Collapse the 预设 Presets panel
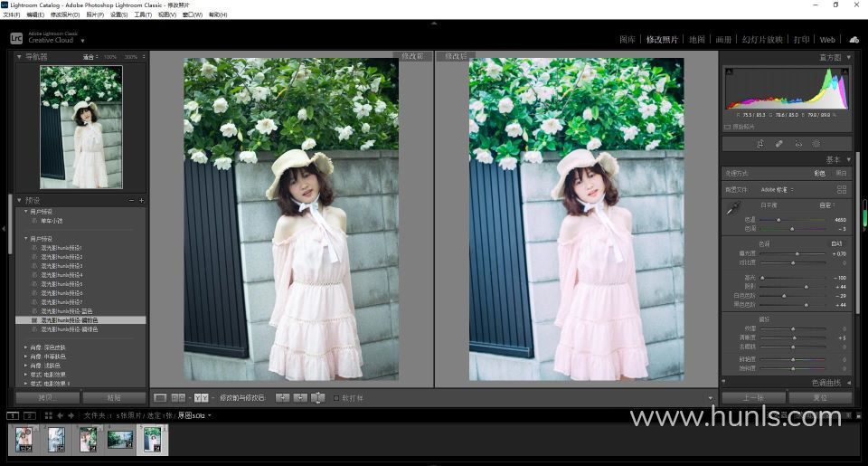Image resolution: width=868 pixels, height=466 pixels. point(19,201)
